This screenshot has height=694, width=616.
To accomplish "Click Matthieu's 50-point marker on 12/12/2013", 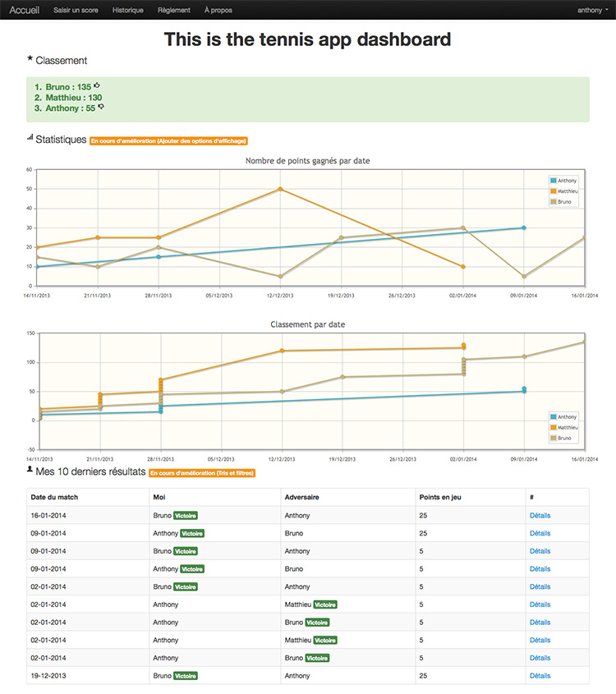I will tap(280, 189).
